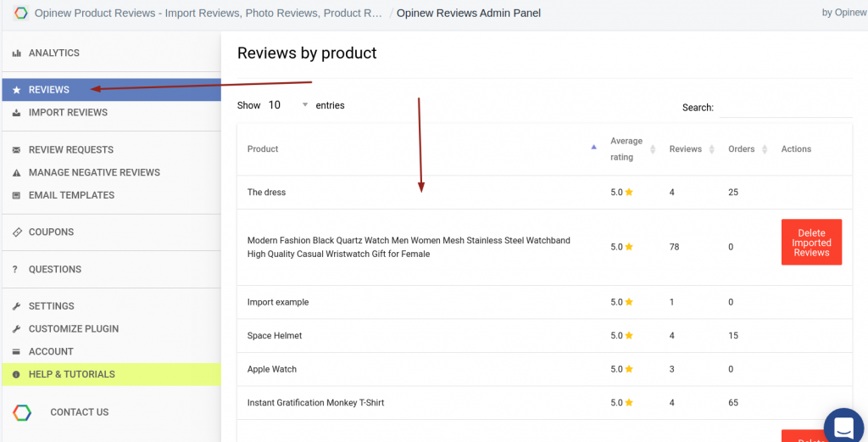
Task: Click the Email Templates icon
Action: [17, 195]
